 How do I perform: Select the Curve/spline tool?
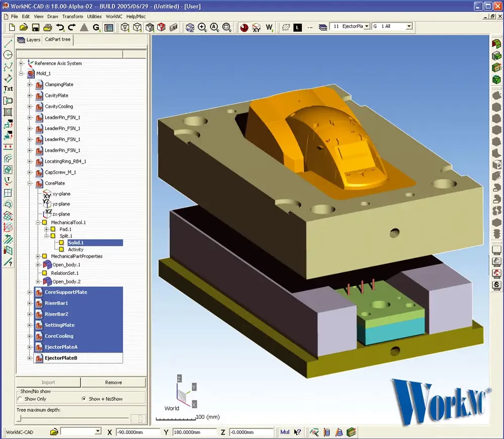(8, 66)
